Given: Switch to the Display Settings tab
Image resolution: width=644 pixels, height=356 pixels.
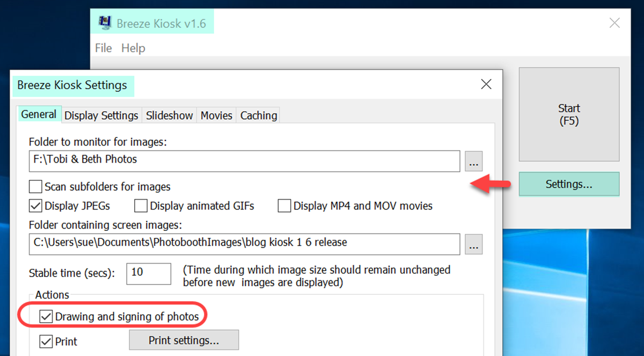Looking at the screenshot, I should 101,115.
